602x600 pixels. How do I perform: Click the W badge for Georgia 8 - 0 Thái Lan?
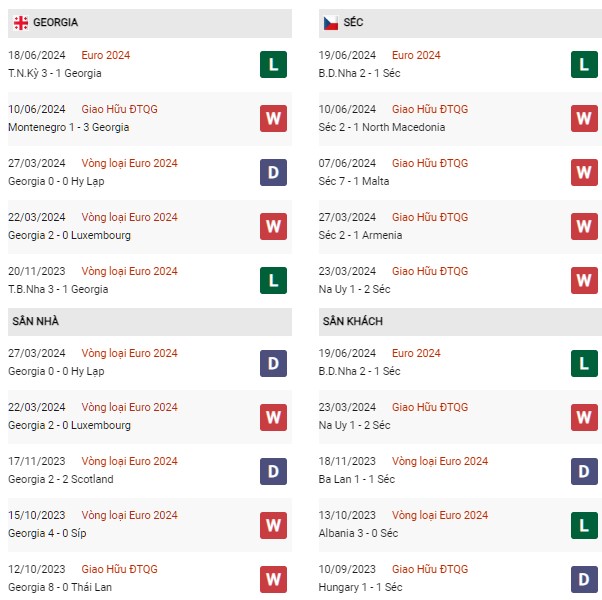[273, 578]
